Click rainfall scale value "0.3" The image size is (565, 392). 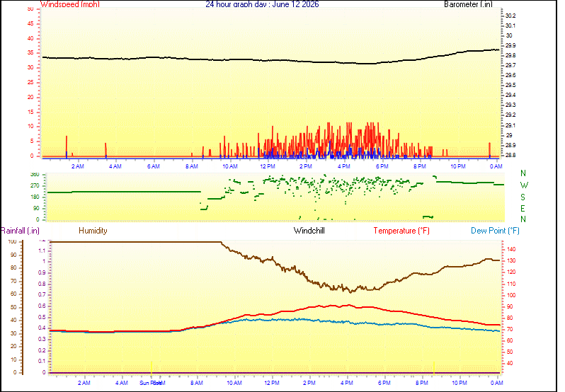(42, 339)
